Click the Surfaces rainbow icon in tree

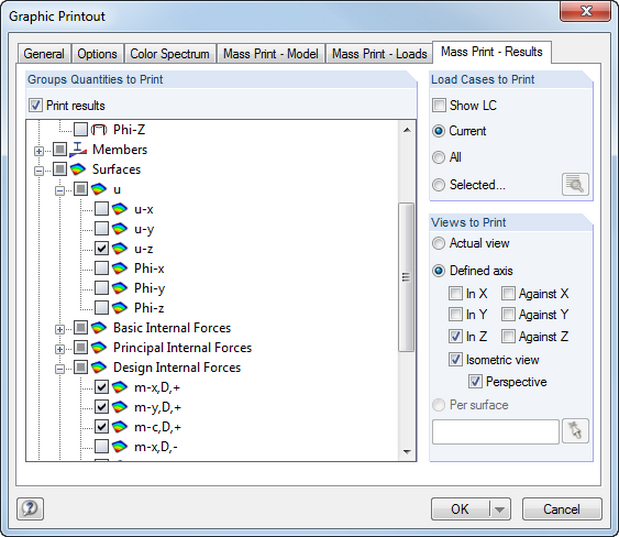78,169
